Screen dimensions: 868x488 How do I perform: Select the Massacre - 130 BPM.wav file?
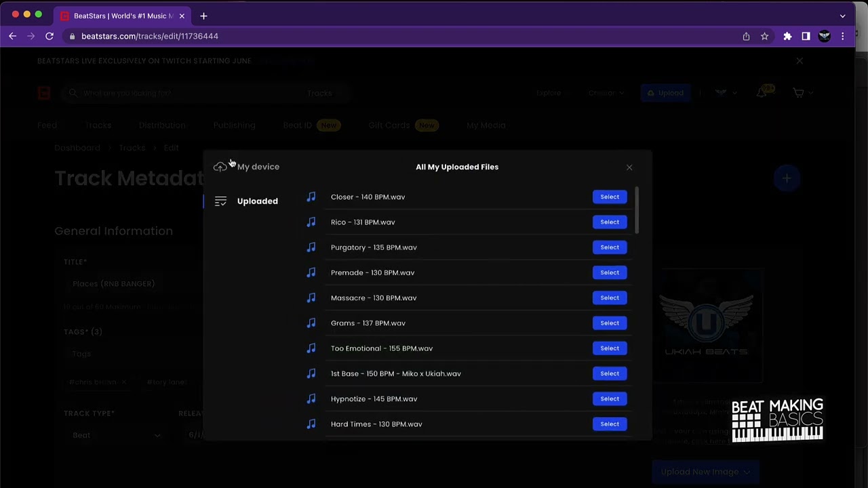610,298
